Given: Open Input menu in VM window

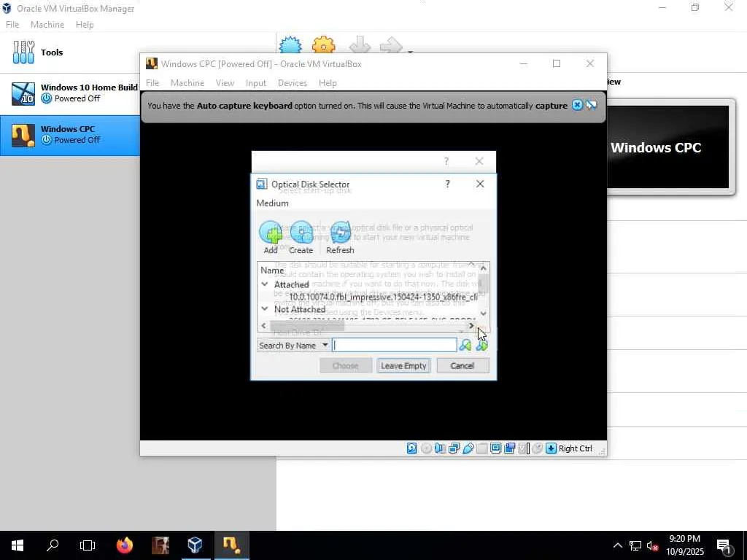Looking at the screenshot, I should tap(256, 83).
